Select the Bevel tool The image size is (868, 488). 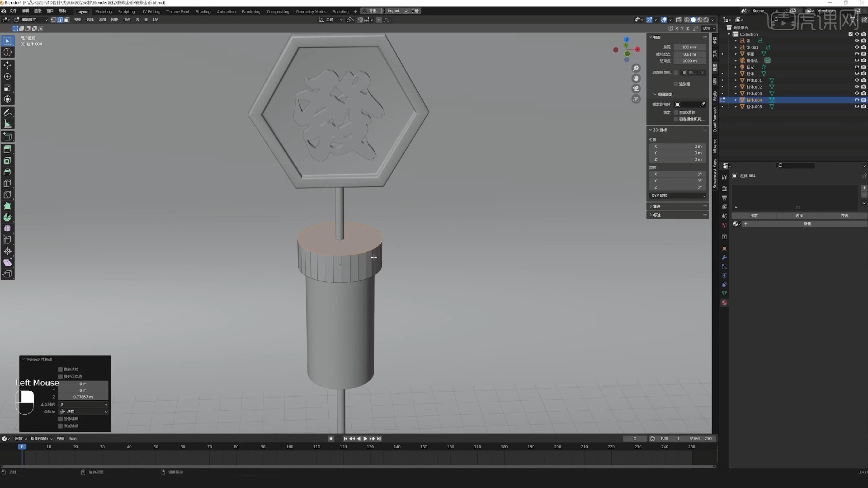point(8,172)
